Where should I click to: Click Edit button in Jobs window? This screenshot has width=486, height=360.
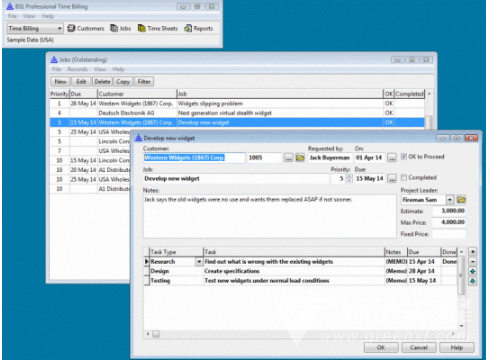point(81,82)
